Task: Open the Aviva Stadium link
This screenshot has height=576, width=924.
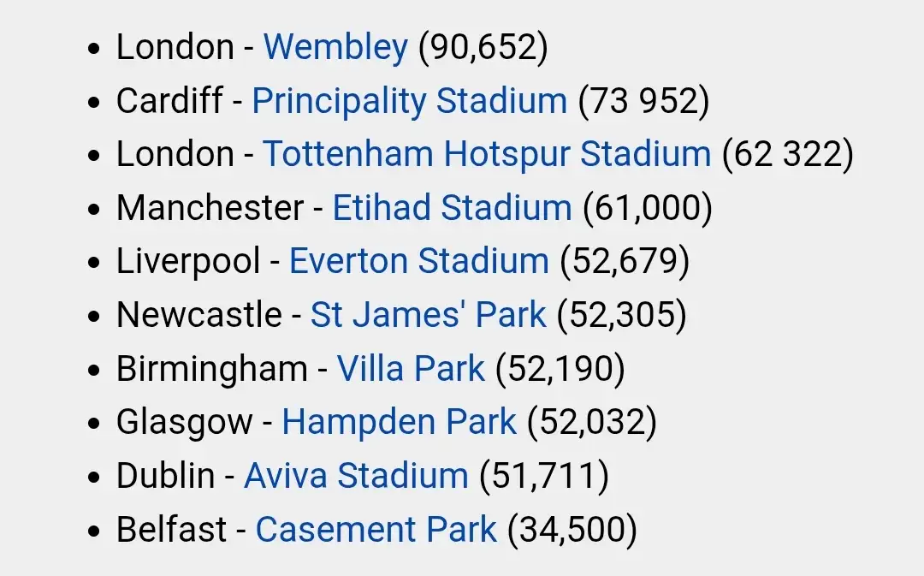Action: [x=356, y=476]
